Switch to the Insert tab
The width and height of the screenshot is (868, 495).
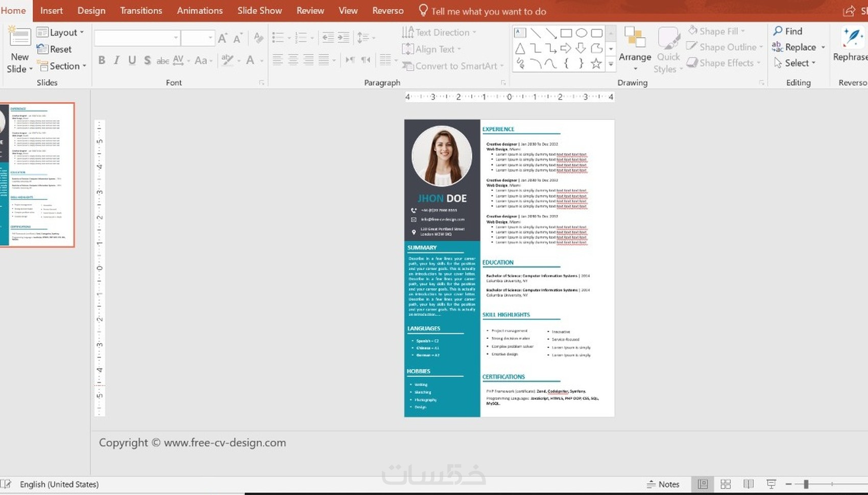click(x=52, y=10)
